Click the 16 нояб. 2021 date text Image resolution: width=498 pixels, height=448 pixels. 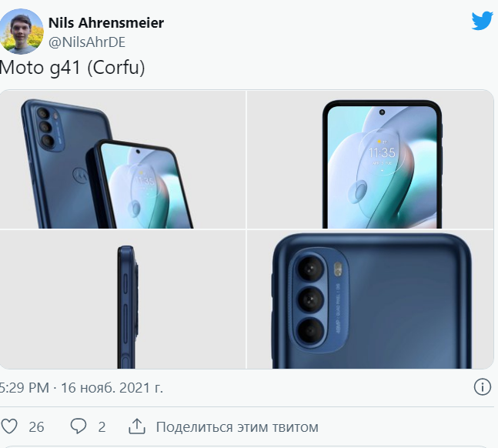pos(112,388)
